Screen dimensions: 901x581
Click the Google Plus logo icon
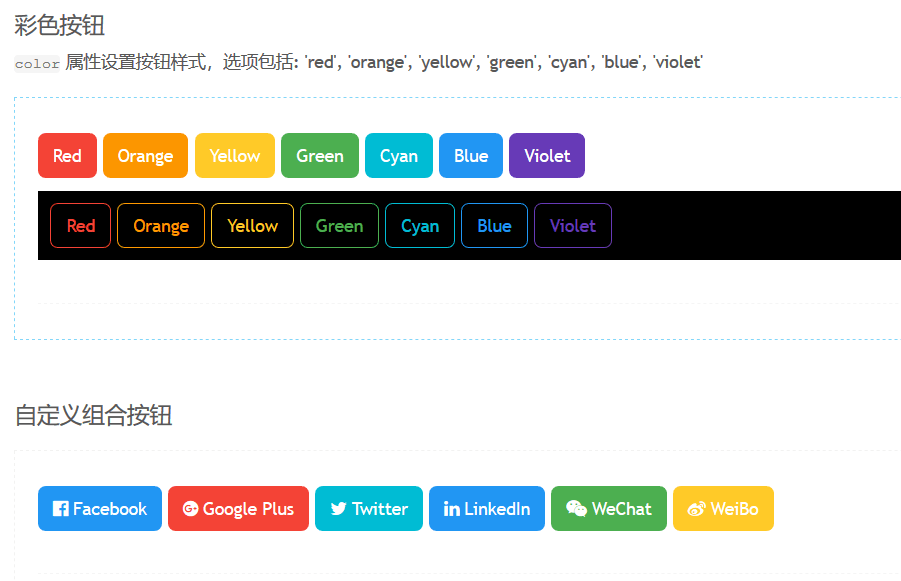[191, 509]
